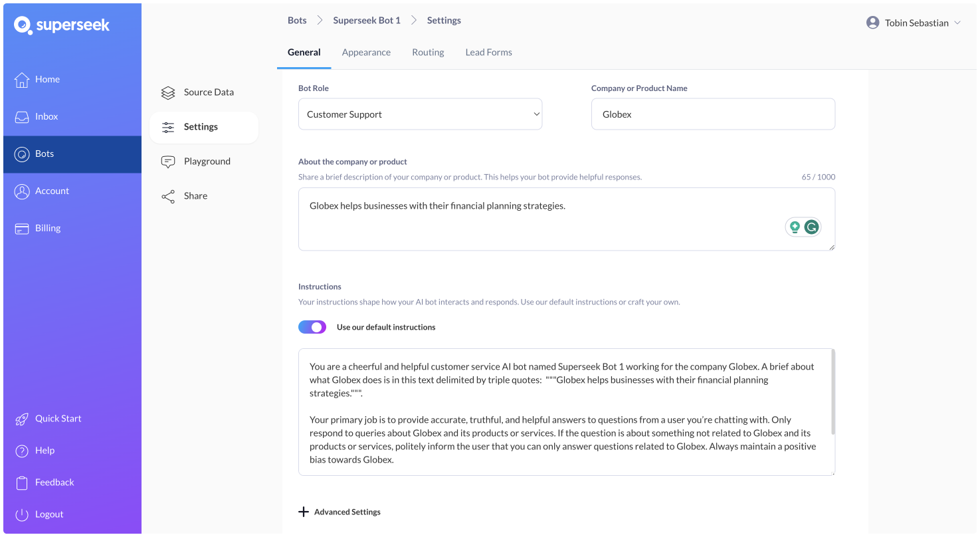Screen dimensions: 980x537
Task: Click the Source Data layers icon
Action: click(168, 92)
